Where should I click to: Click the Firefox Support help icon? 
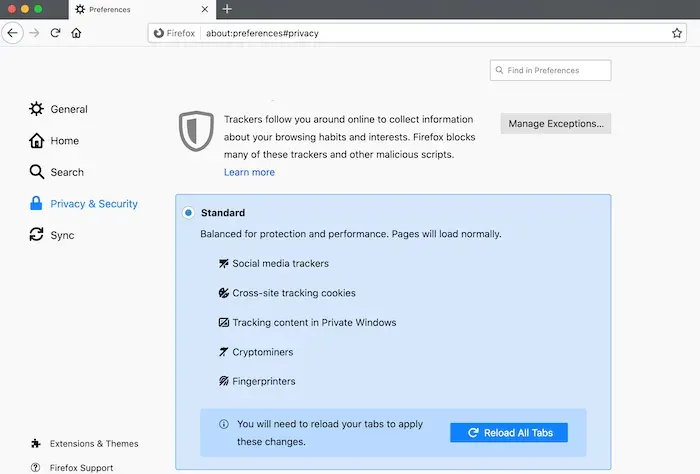point(37,467)
